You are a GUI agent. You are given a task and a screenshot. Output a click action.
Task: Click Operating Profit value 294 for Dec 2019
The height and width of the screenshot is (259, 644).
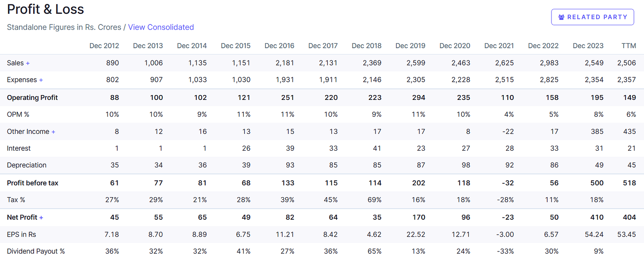[x=419, y=98]
